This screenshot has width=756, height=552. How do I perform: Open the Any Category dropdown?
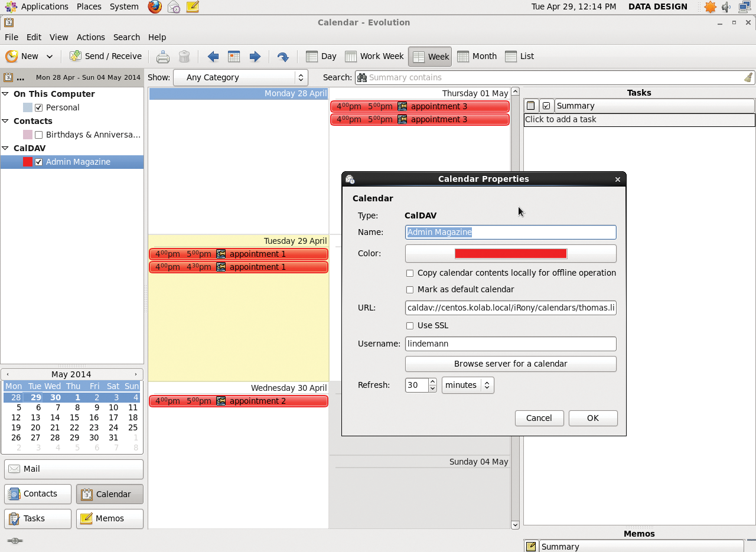pos(240,77)
